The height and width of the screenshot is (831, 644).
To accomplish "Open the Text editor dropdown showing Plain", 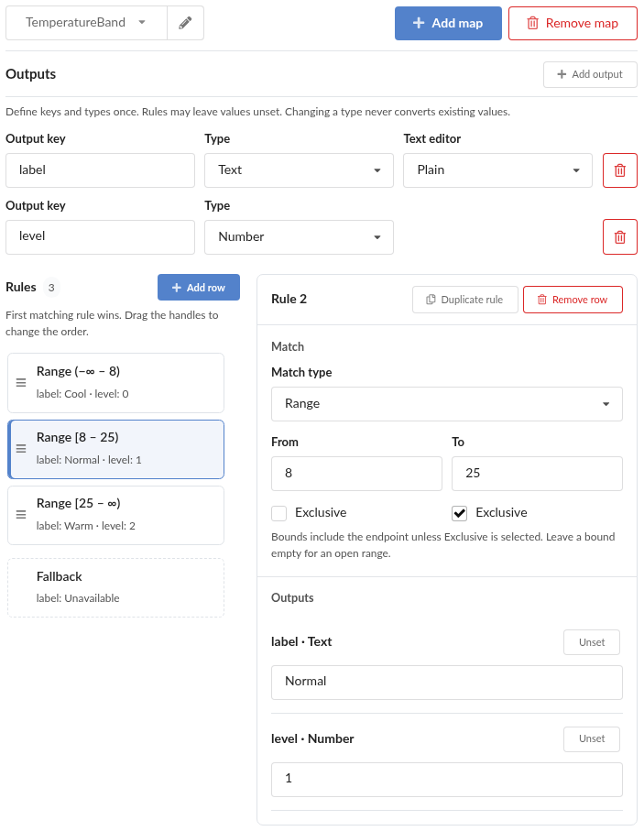I will click(497, 170).
